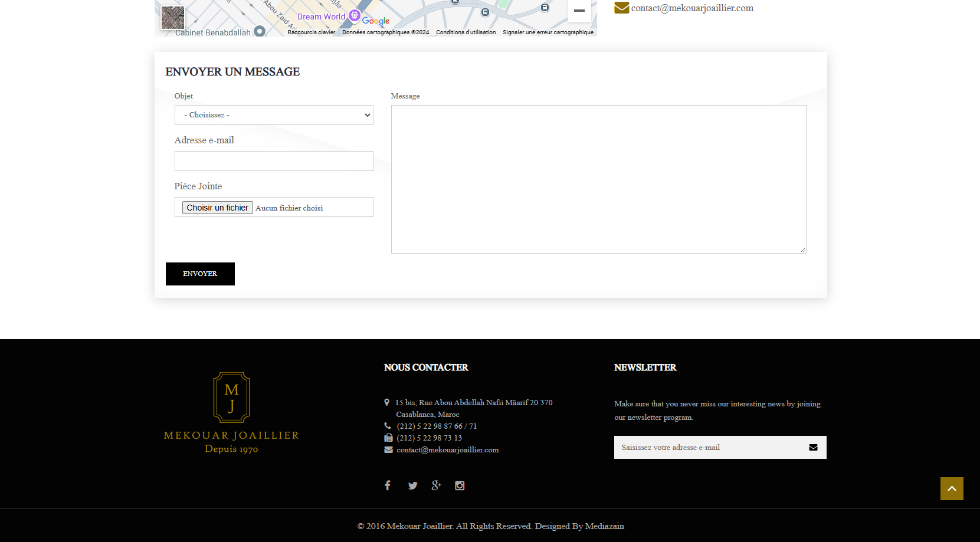Viewport: 980px width, 542px height.
Task: Click the footer contact@mekouarjoaillier.com link
Action: click(447, 450)
